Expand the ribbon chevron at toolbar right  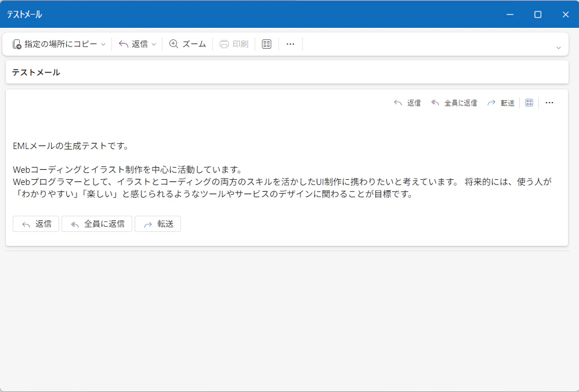click(x=559, y=48)
